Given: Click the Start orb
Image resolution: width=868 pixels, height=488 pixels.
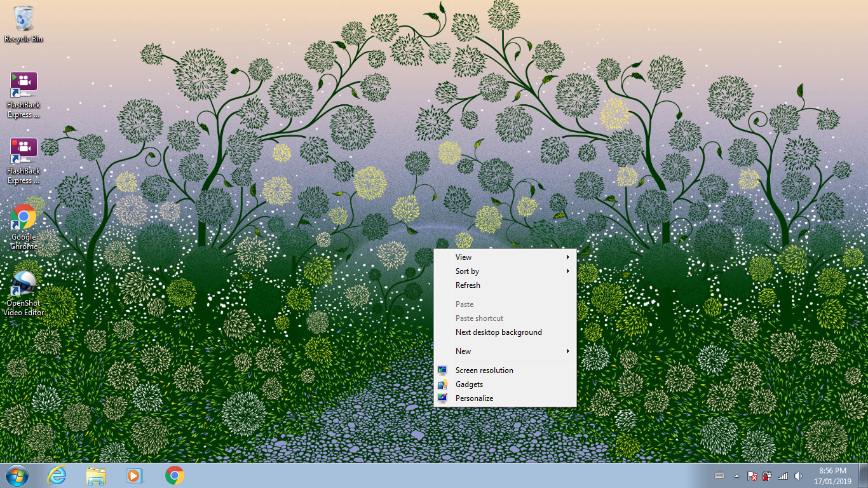Looking at the screenshot, I should (x=16, y=475).
